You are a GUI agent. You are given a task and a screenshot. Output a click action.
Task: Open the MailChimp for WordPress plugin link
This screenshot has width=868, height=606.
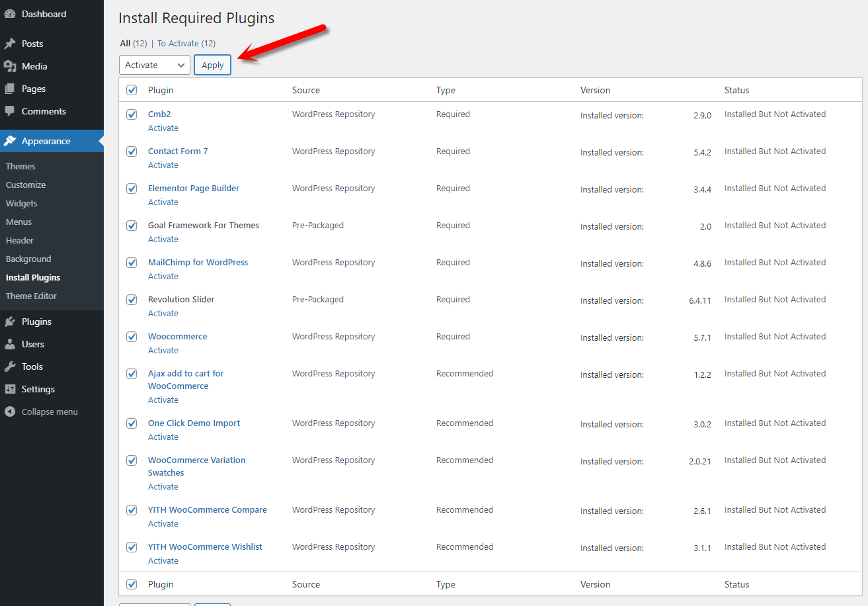198,263
